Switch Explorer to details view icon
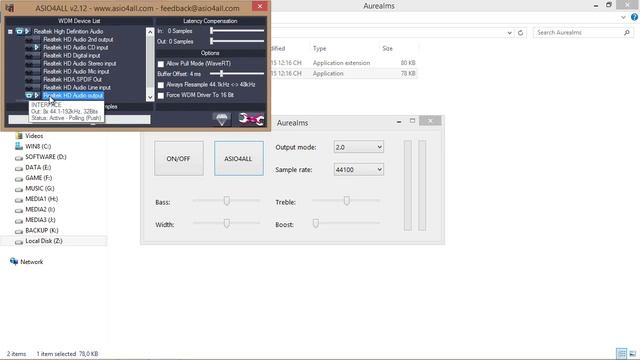This screenshot has width=640, height=360. [x=621, y=353]
